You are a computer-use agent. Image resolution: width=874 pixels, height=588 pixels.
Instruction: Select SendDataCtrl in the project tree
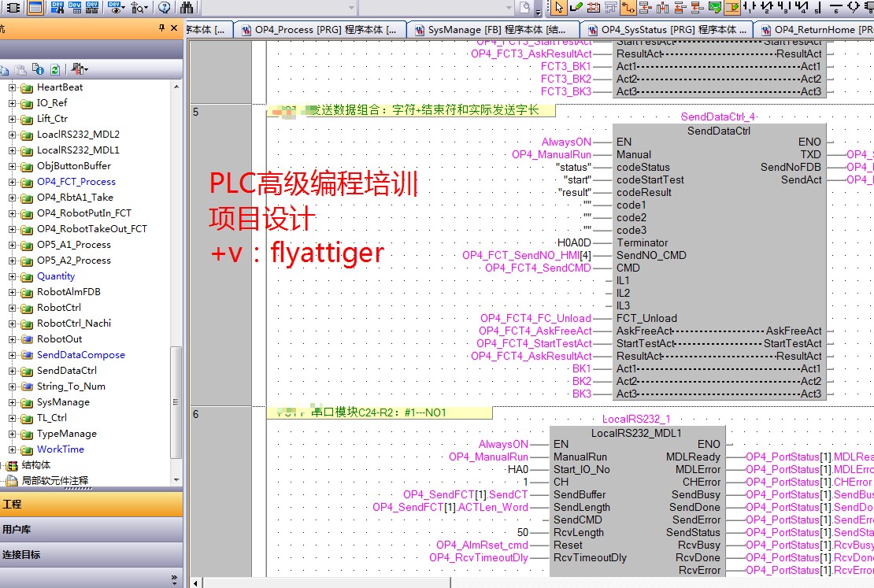pos(67,371)
